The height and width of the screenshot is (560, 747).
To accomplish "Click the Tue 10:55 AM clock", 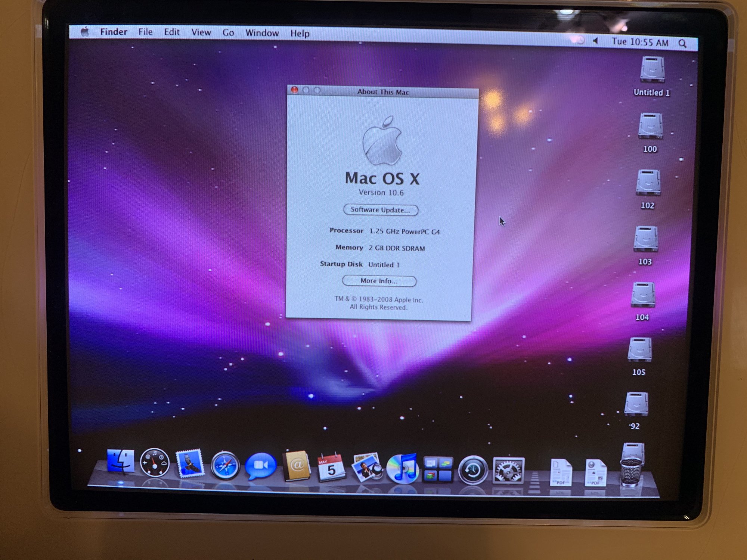I will pyautogui.click(x=640, y=42).
